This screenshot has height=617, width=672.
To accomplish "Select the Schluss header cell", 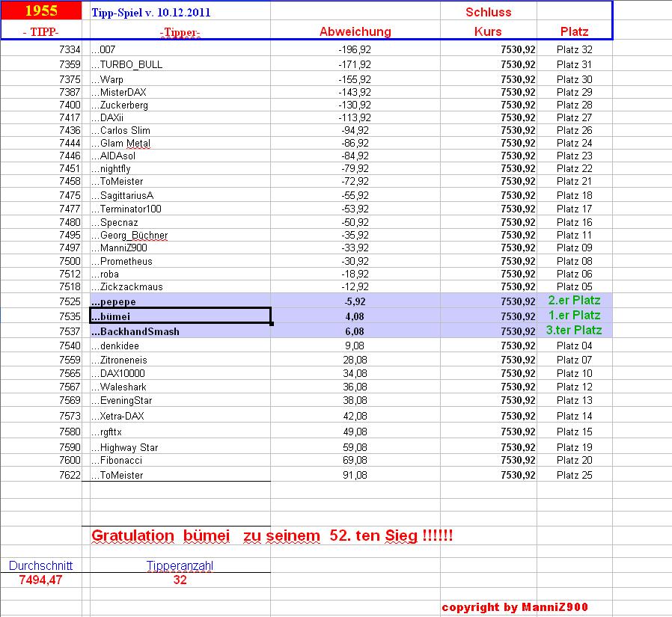I will tap(489, 12).
